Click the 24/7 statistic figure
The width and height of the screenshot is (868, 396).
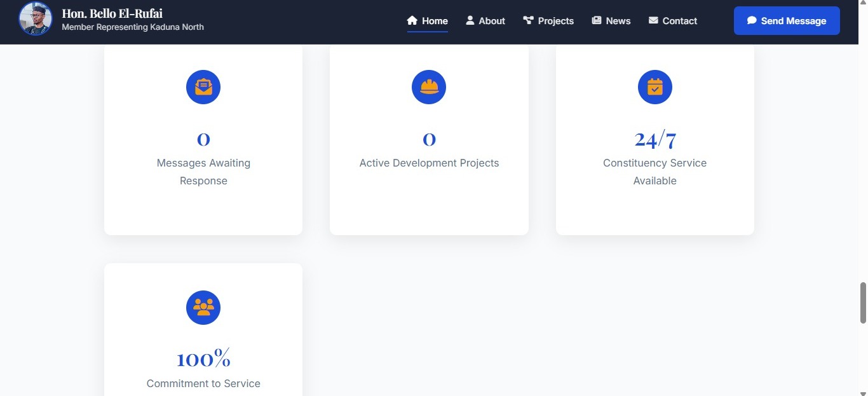[x=654, y=139]
